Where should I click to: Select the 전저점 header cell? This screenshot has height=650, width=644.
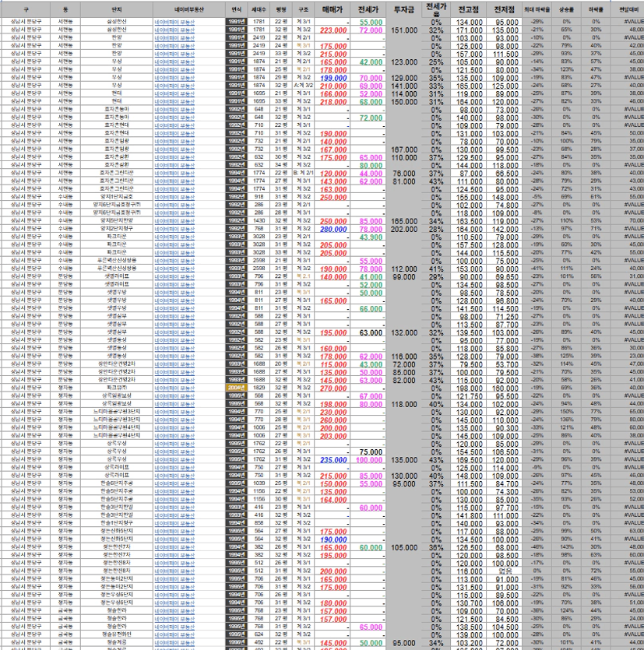[x=506, y=9]
